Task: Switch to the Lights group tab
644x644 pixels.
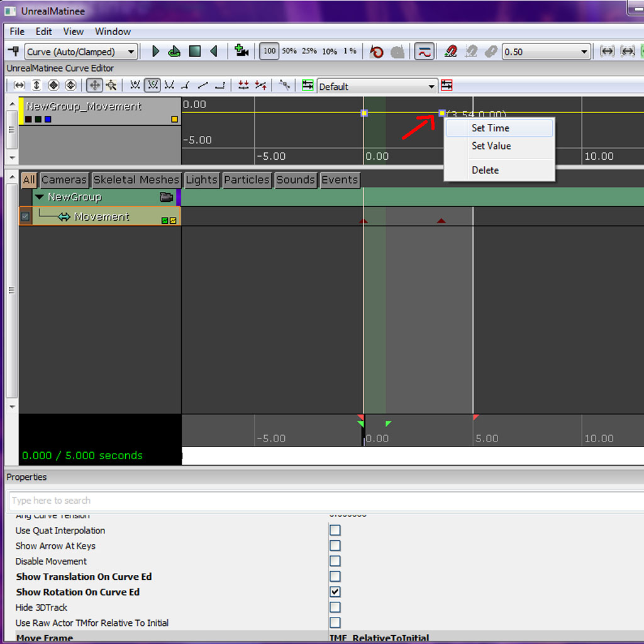Action: tap(201, 180)
